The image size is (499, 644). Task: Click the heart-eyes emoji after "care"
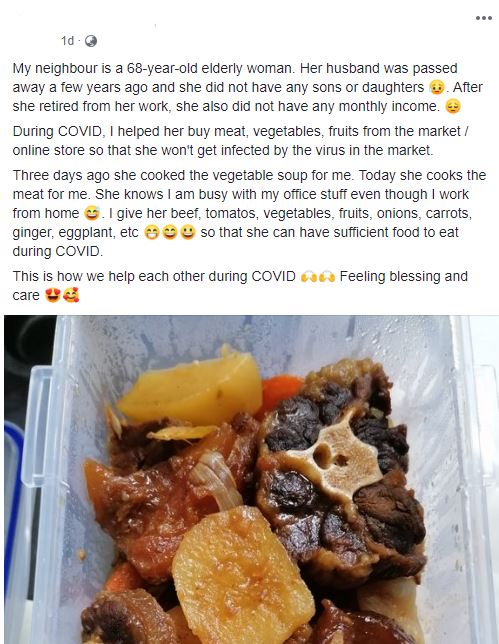click(x=53, y=295)
